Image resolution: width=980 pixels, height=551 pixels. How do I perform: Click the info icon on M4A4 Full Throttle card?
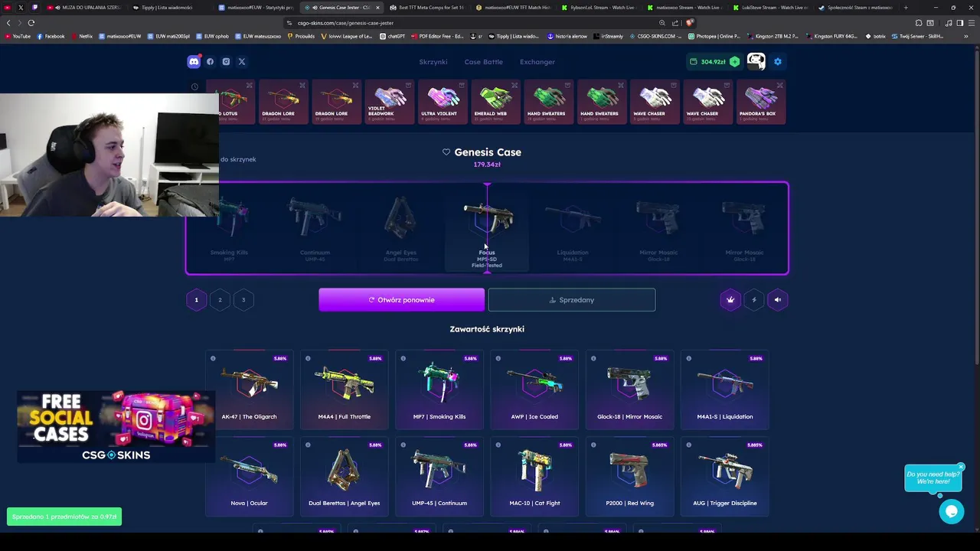308,358
